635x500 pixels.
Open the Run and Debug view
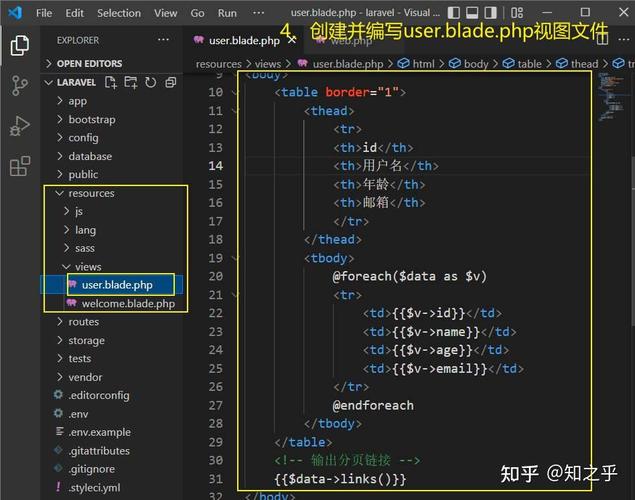(x=20, y=126)
